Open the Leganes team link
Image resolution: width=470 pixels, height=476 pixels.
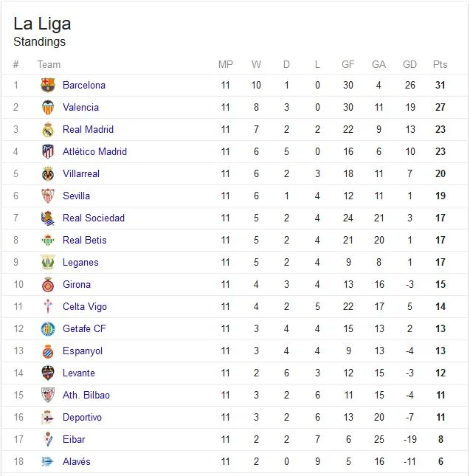click(80, 262)
